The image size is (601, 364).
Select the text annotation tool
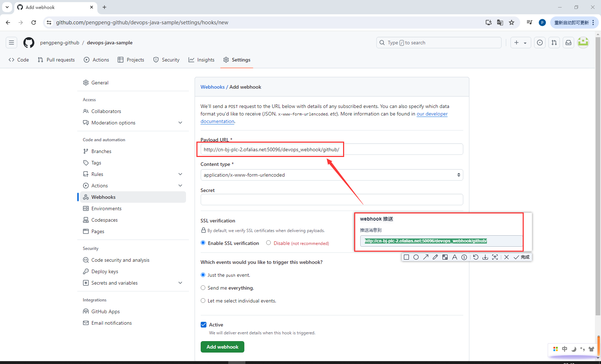click(455, 257)
